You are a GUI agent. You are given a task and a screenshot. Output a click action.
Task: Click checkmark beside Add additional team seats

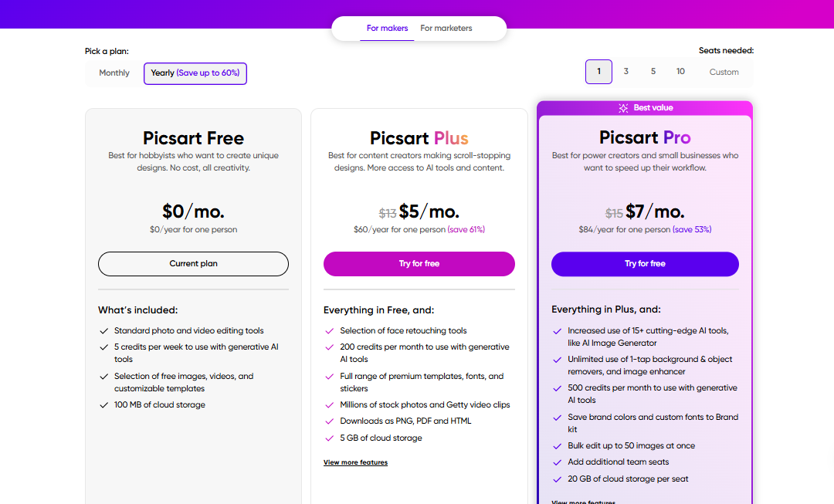[557, 462]
